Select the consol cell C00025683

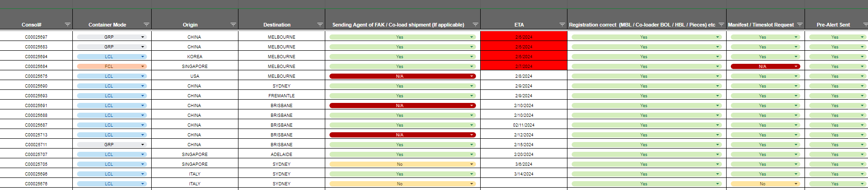tap(36, 47)
